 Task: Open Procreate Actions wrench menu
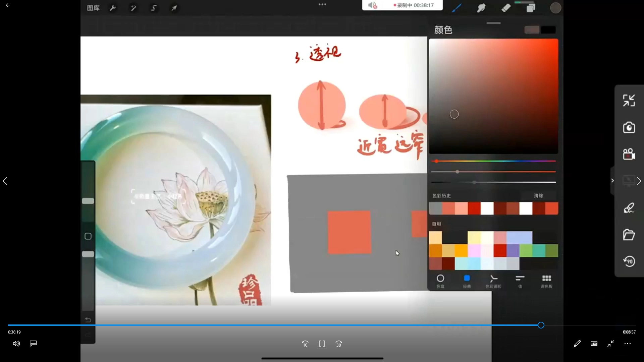point(113,8)
